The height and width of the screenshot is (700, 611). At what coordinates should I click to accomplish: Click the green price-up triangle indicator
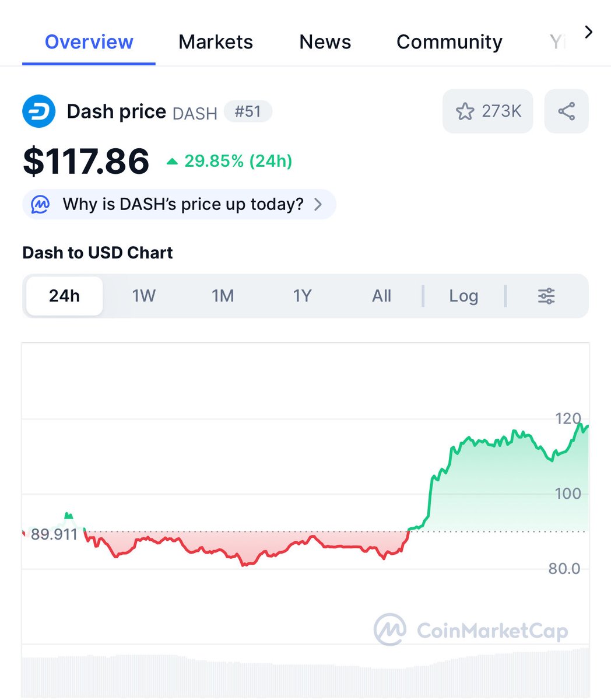point(172,162)
